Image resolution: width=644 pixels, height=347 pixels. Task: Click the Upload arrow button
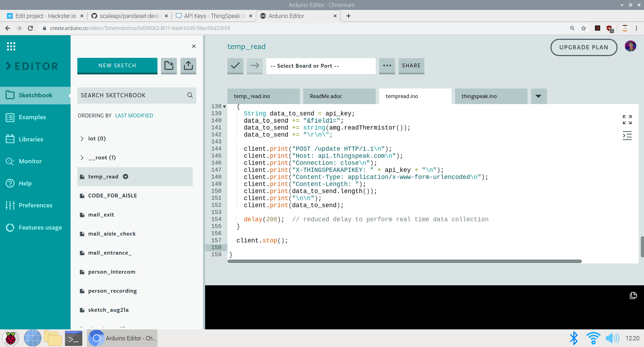click(255, 66)
